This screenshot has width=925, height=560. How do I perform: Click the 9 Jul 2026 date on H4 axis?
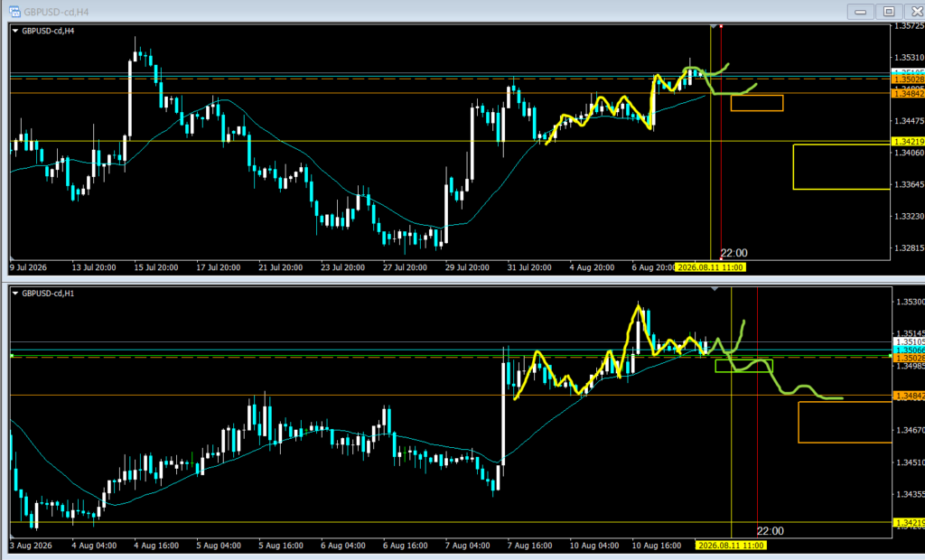point(28,267)
